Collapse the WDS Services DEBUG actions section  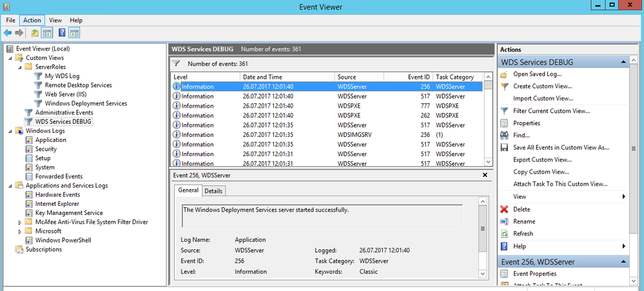[623, 63]
